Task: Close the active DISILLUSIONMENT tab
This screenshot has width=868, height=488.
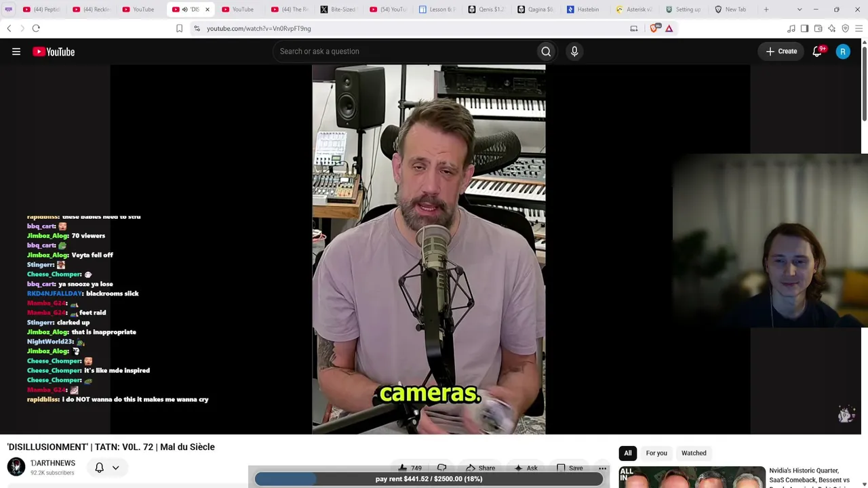Action: click(x=208, y=9)
